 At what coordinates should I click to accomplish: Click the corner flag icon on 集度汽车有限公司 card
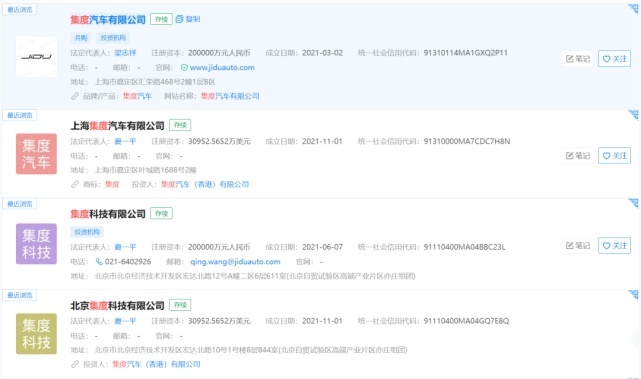[x=633, y=9]
